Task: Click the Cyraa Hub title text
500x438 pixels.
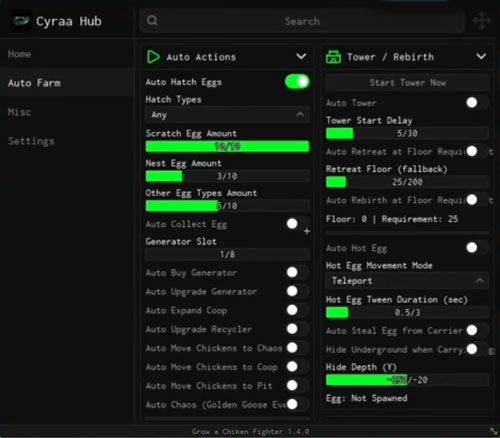Action: tap(69, 21)
